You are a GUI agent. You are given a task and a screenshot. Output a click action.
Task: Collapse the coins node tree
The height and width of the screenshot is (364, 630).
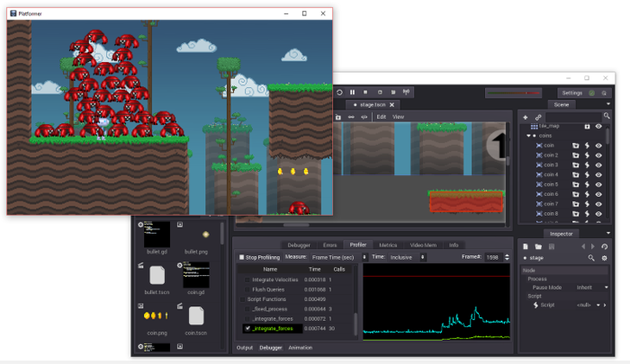[x=528, y=137]
